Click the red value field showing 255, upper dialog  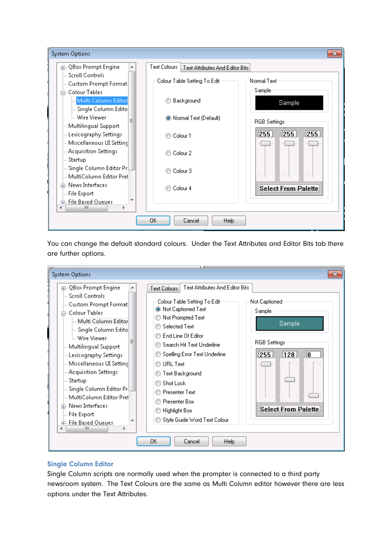[x=265, y=134]
